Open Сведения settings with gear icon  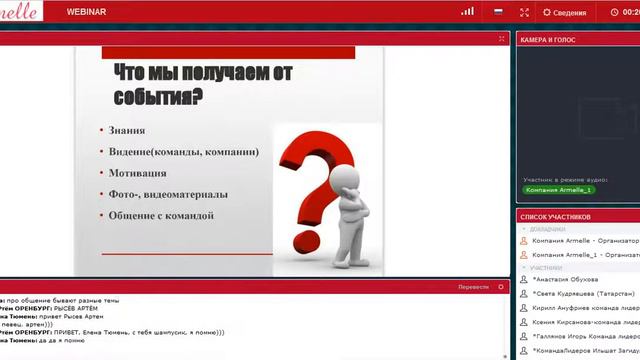coord(564,13)
